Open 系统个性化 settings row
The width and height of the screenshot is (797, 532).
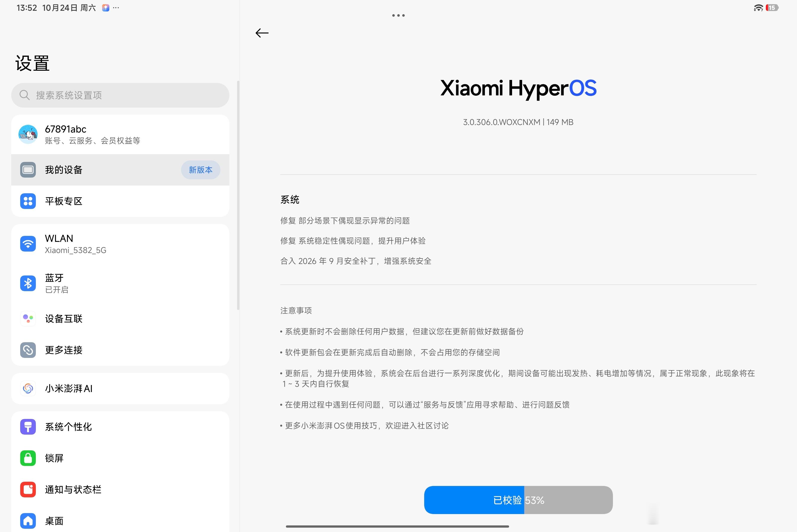tap(120, 427)
